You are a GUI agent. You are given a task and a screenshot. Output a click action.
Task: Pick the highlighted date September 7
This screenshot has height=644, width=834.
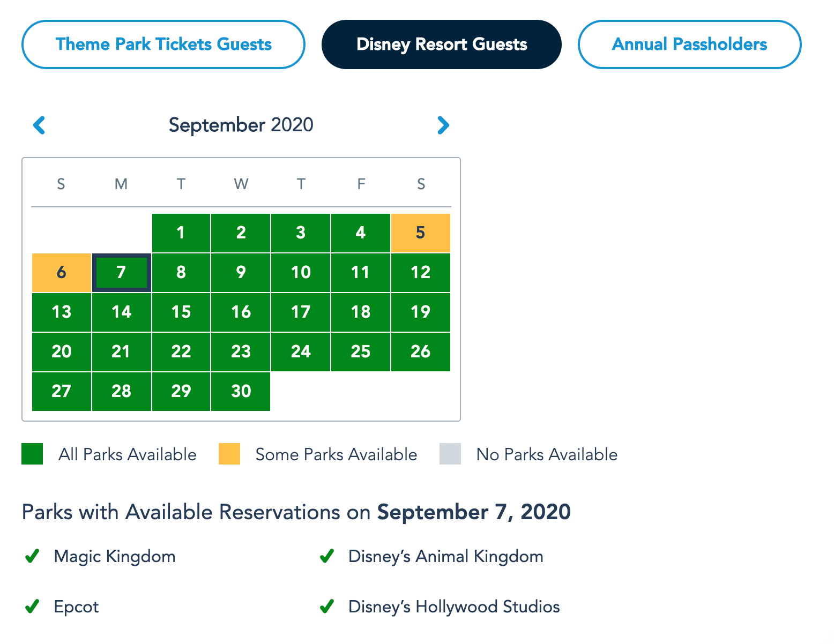pos(122,273)
